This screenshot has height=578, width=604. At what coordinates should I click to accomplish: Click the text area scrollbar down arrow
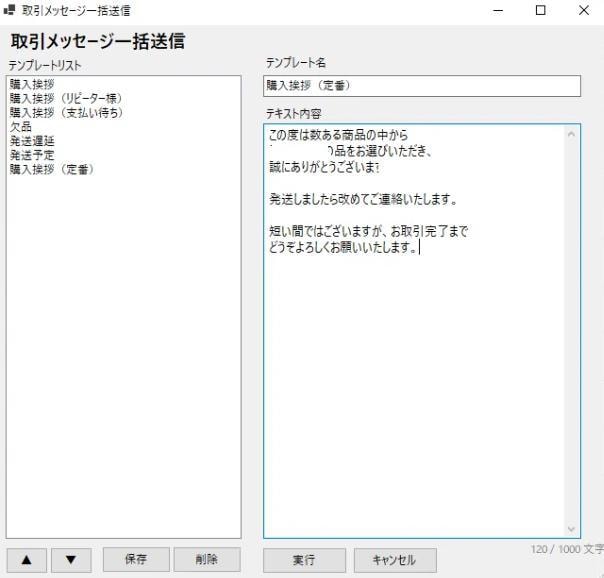[571, 529]
